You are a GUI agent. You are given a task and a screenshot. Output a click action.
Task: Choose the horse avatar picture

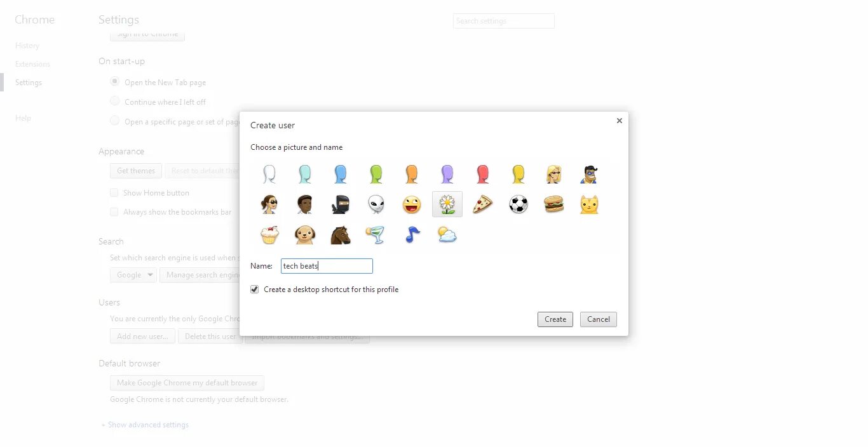(341, 235)
